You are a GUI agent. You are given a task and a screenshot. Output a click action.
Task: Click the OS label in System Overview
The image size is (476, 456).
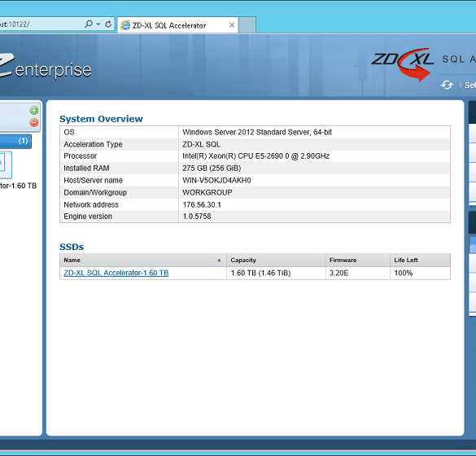69,132
